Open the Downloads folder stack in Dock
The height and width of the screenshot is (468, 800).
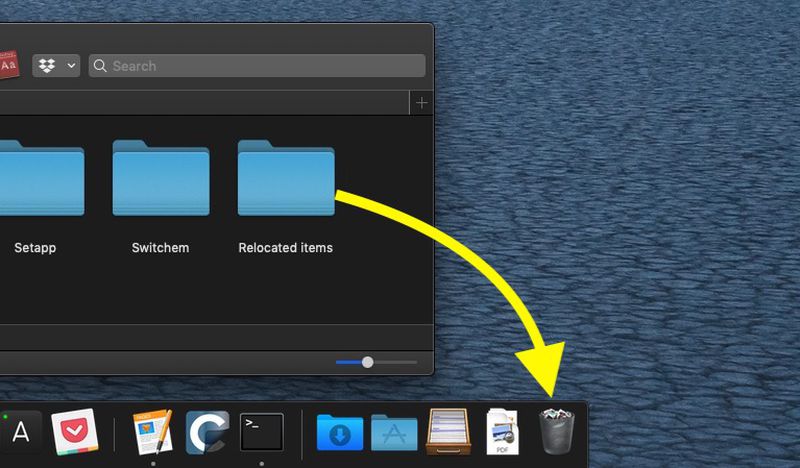340,433
